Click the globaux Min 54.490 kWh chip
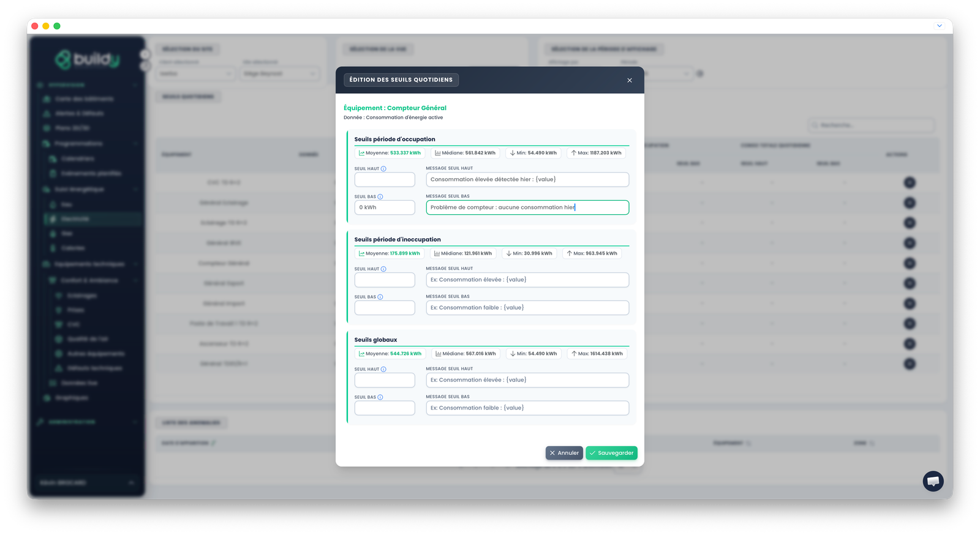 [x=533, y=354]
